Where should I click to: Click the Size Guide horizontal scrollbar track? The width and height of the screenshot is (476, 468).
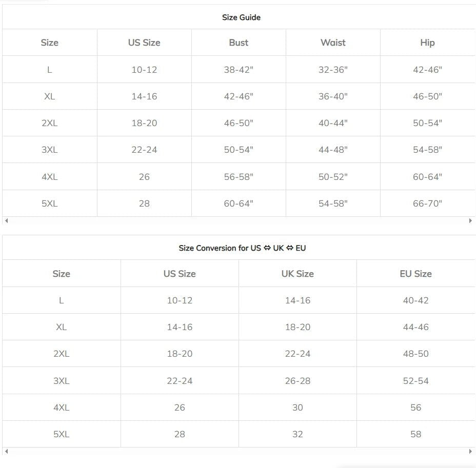(239, 220)
